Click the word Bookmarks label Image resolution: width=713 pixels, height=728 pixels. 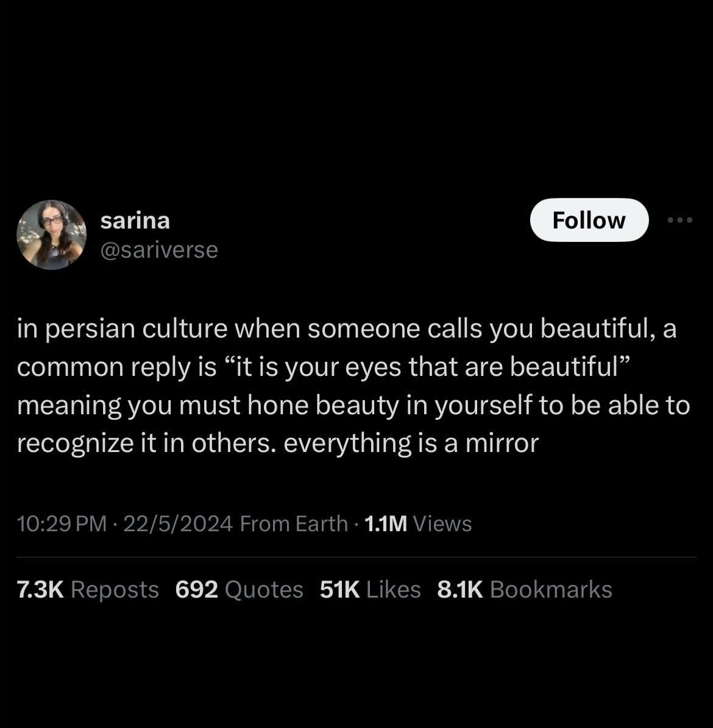pos(551,590)
